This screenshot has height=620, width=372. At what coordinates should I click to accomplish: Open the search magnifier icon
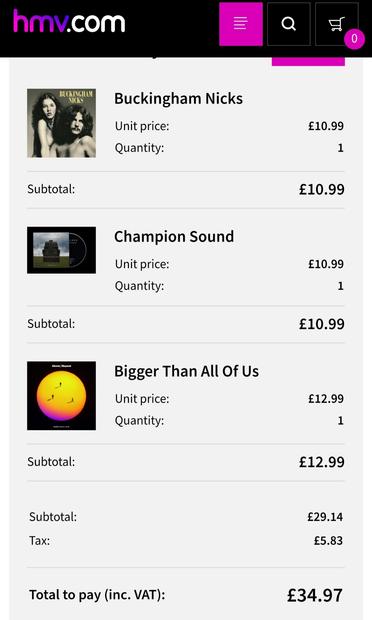(x=289, y=24)
